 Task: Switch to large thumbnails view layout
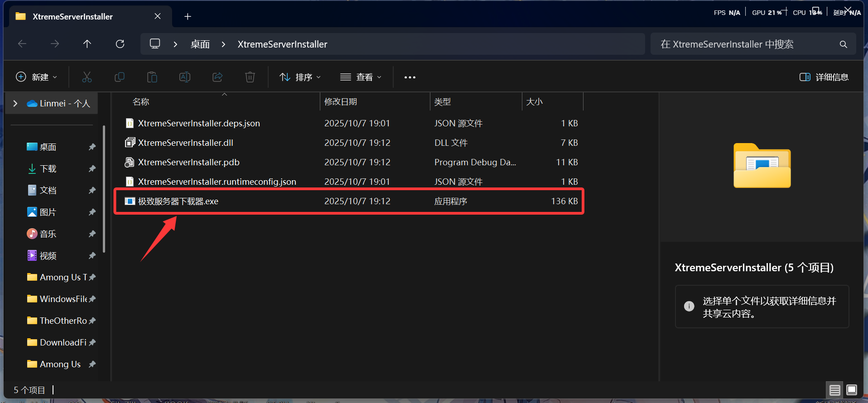coord(852,390)
